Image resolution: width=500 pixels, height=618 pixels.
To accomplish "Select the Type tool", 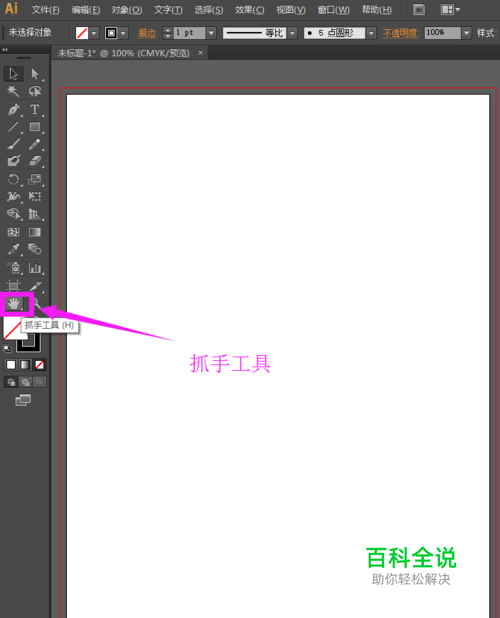I will coord(35,109).
